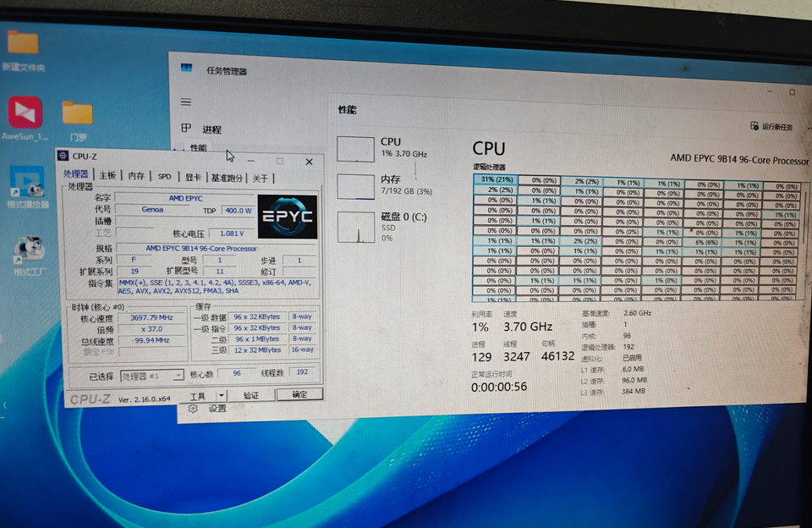Viewport: 812px width, 528px height.
Task: Select the 磁盘 0 (C:) performance thumbnail
Action: (383, 227)
